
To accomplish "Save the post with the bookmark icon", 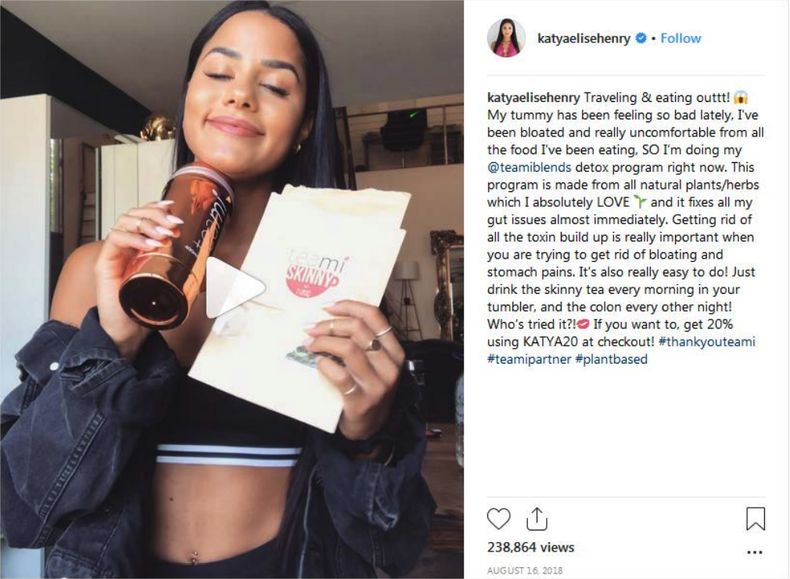I will (x=755, y=519).
